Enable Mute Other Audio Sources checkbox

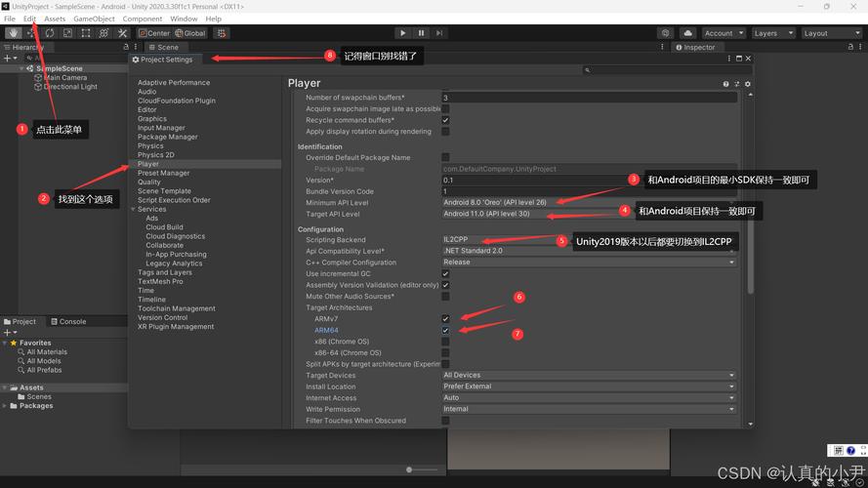(445, 296)
